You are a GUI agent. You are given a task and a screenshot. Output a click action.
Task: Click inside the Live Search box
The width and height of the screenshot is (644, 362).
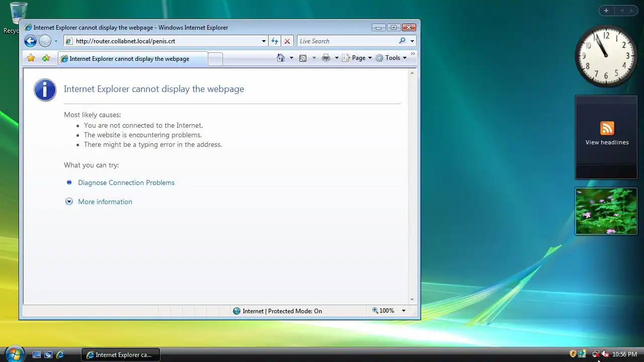346,41
